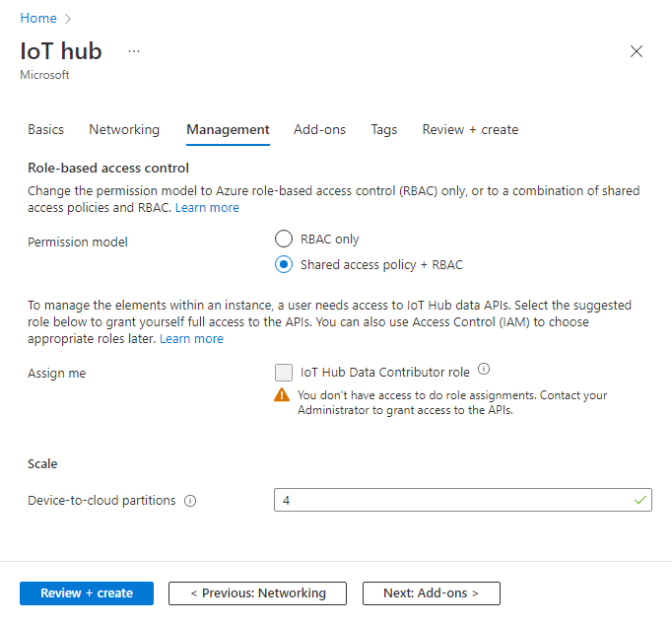The image size is (672, 625).
Task: Click the blue Review + create button
Action: (87, 593)
